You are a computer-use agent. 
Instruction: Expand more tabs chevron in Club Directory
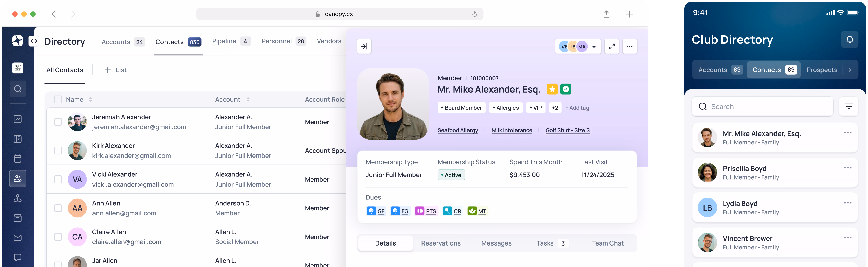850,70
